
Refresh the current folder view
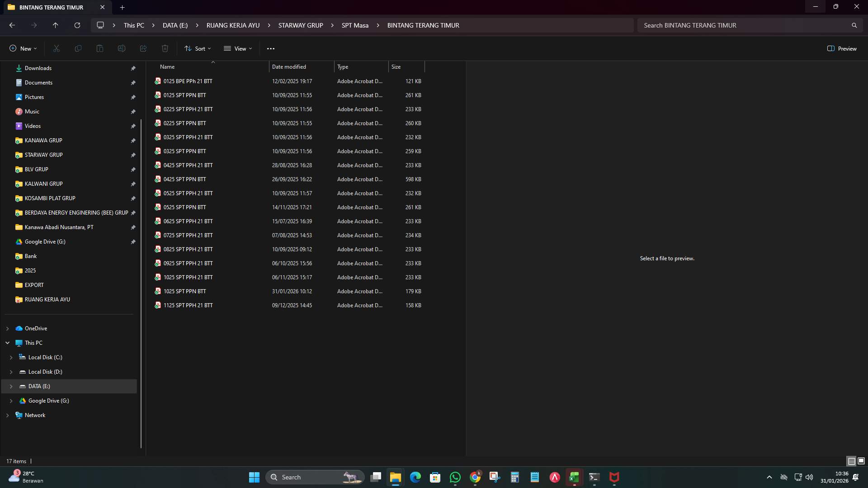click(x=77, y=25)
